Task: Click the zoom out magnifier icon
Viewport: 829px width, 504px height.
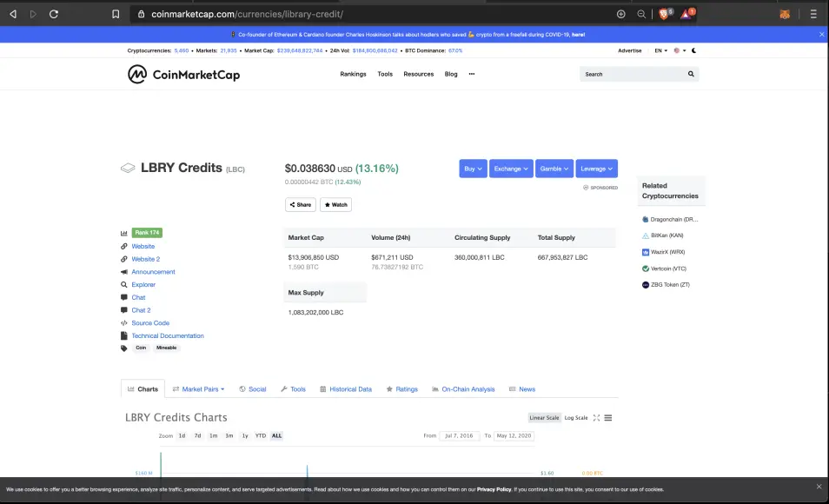Action: pyautogui.click(x=641, y=14)
